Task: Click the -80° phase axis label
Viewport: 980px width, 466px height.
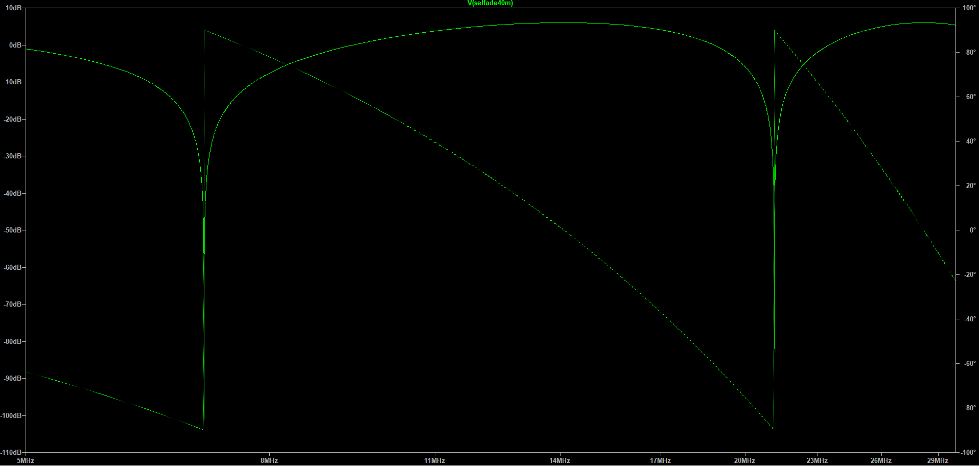Action: coord(970,408)
